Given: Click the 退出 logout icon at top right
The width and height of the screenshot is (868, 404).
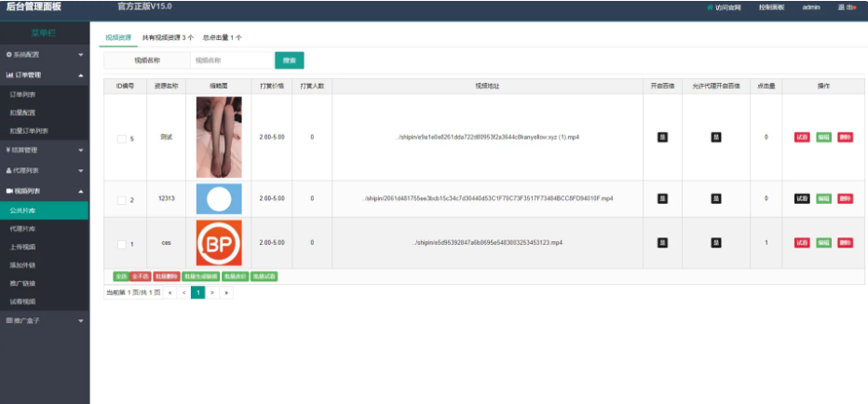Looking at the screenshot, I should point(854,7).
